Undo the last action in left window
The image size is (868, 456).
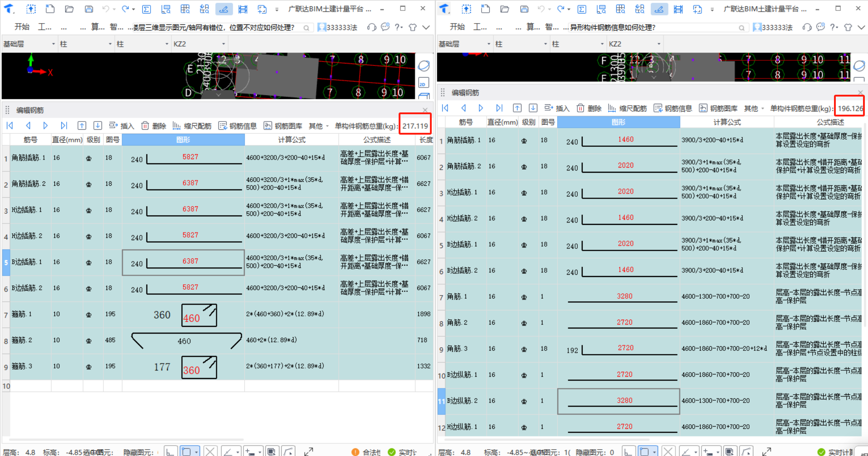tap(106, 9)
